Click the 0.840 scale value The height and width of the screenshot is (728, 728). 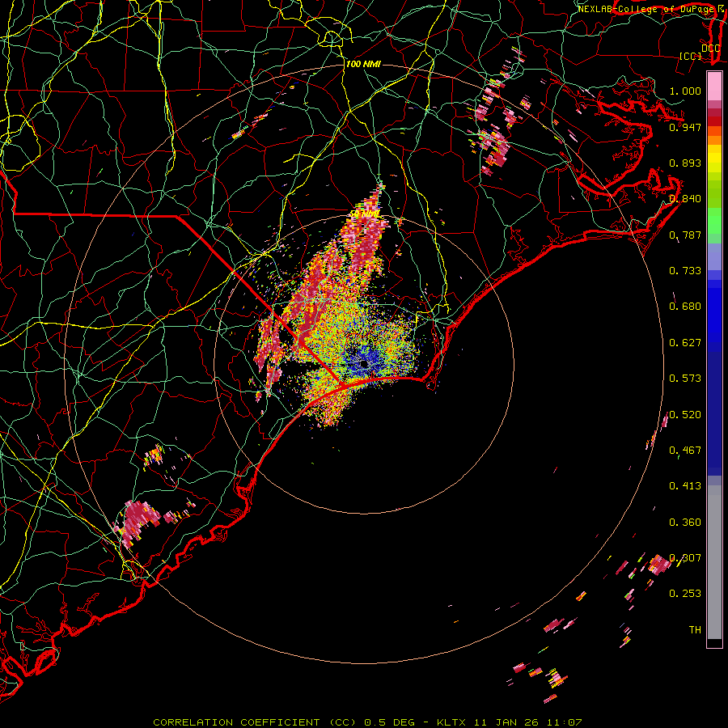click(x=685, y=199)
